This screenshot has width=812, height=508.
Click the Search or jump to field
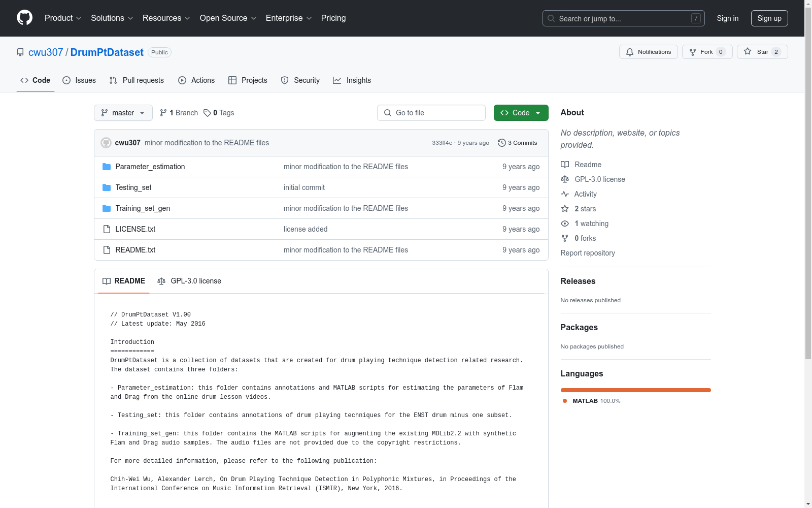(x=624, y=18)
